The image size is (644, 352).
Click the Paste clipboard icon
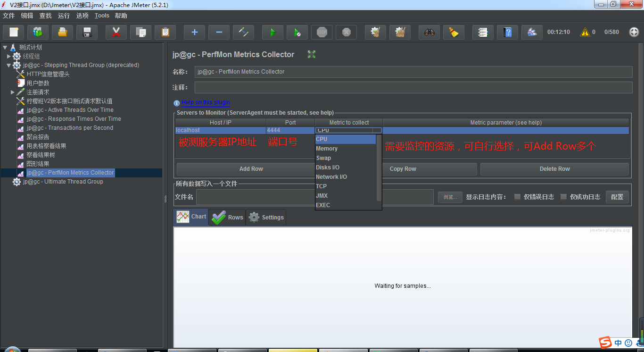165,32
